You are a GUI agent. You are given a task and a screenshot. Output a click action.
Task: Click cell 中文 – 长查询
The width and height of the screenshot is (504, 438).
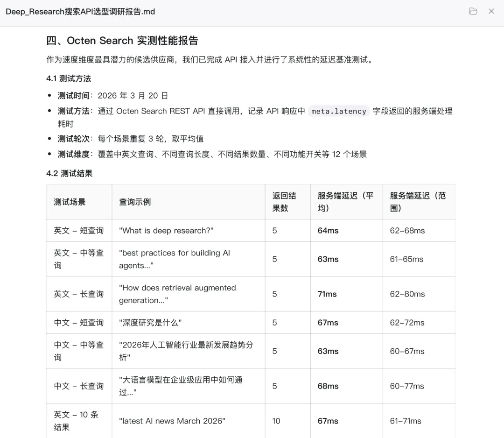[79, 386]
